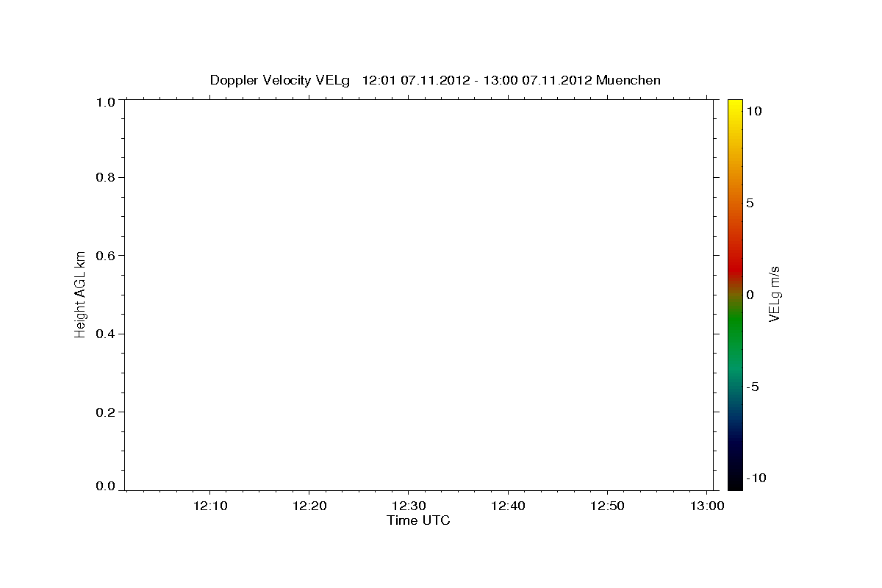Click the 12:30 time tick label

408,506
